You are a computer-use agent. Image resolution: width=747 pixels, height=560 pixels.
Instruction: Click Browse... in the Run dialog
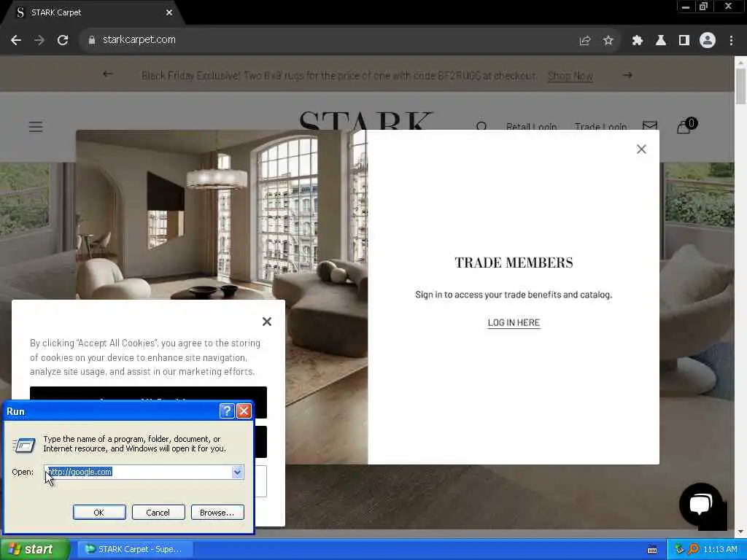(217, 513)
